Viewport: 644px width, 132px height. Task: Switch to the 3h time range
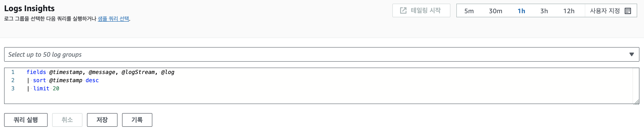[544, 11]
